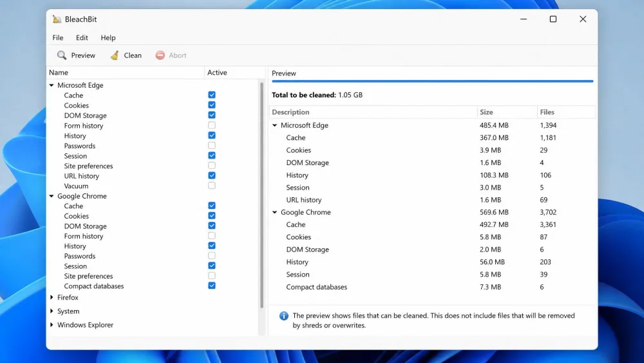Screen dimensions: 644x363
Task: Enable Microsoft Edge Form history checkbox
Action: 211,125
